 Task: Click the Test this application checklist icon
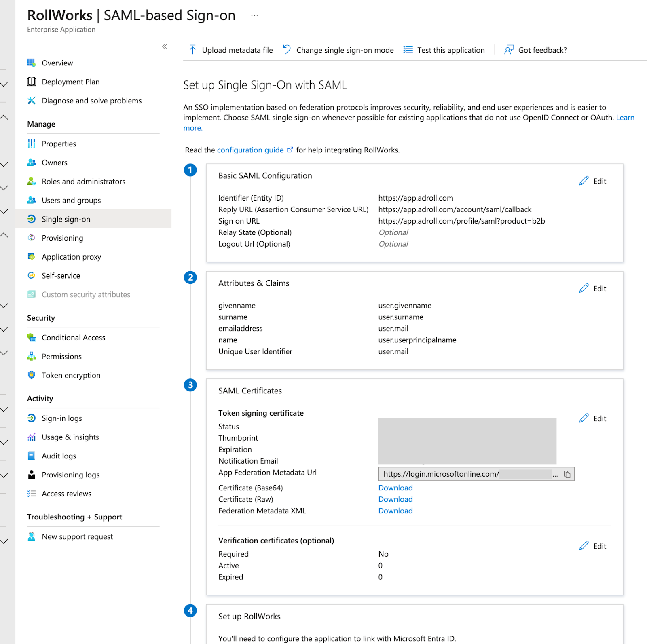408,50
